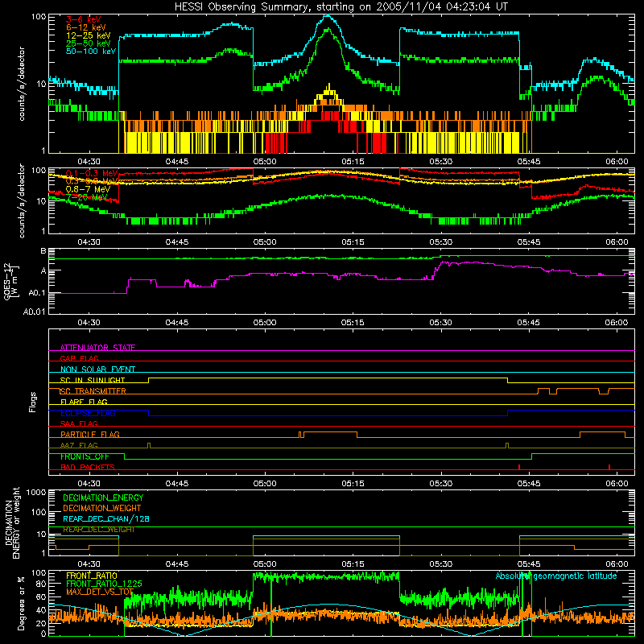Click the yellow FRONT_RATIO legend label
Image resolution: width=644 pixels, height=644 pixels.
pyautogui.click(x=92, y=576)
